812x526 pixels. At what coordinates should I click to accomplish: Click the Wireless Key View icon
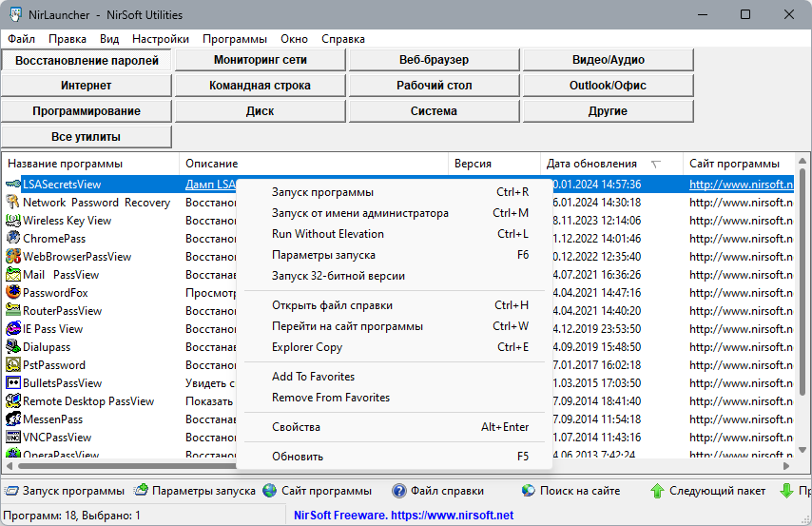(x=13, y=221)
